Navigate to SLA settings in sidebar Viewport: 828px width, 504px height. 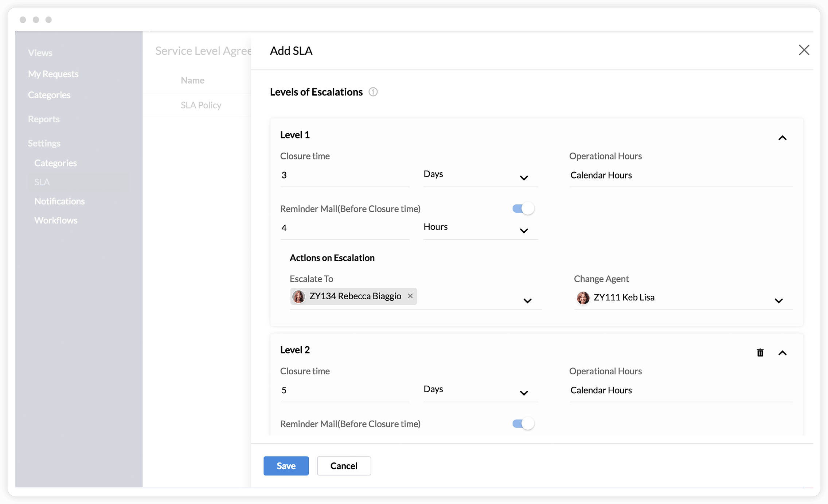[42, 181]
